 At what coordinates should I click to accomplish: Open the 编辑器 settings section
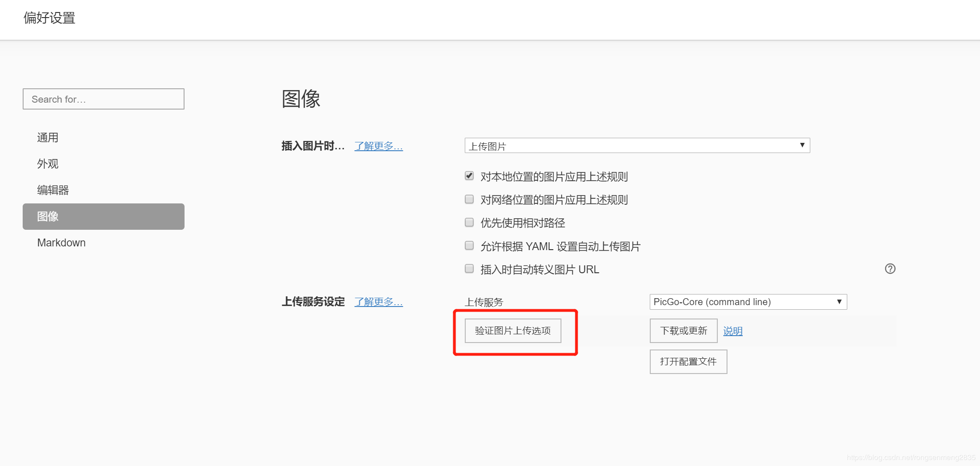(52, 190)
